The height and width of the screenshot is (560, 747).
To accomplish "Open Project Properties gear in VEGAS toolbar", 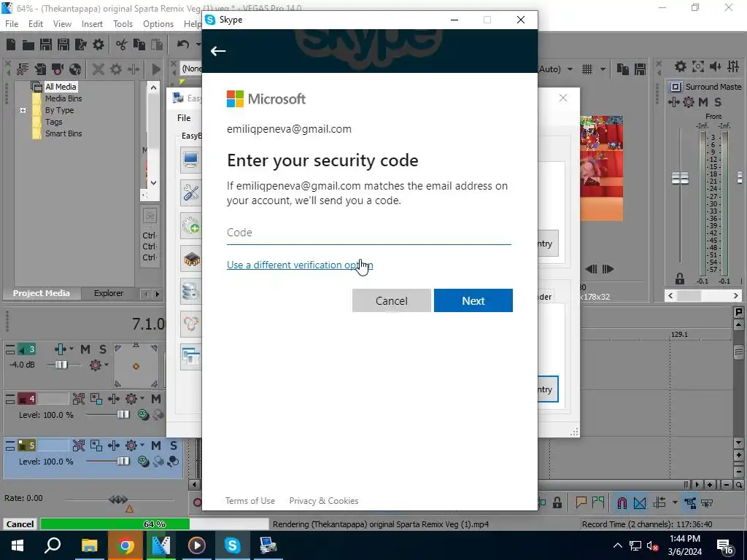I will pos(98,44).
